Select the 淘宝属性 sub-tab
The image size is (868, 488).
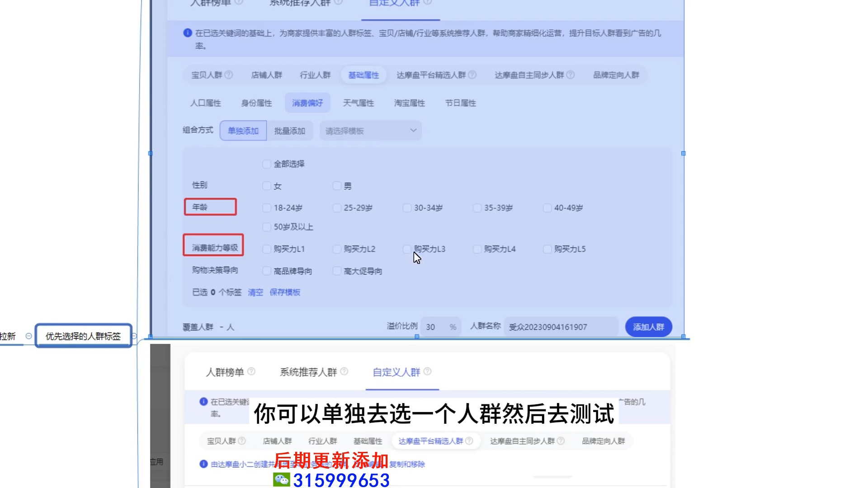coord(410,103)
